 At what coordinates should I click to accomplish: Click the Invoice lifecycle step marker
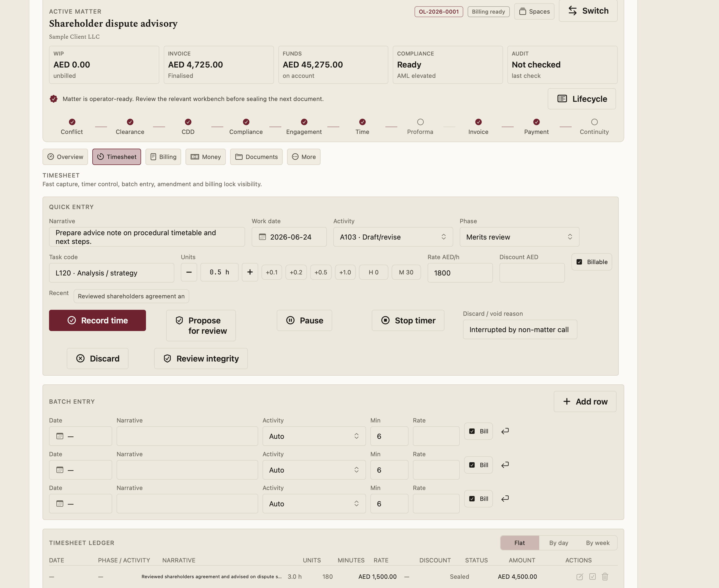click(479, 122)
